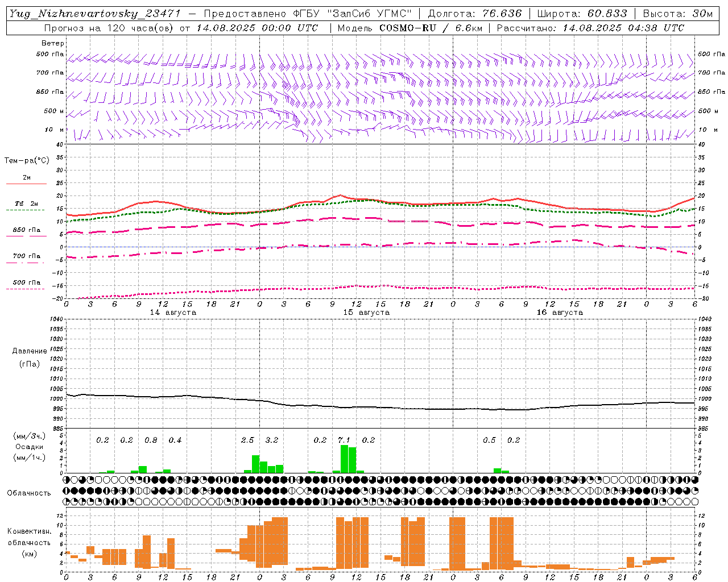Click the 16 августа date label

click(x=560, y=313)
